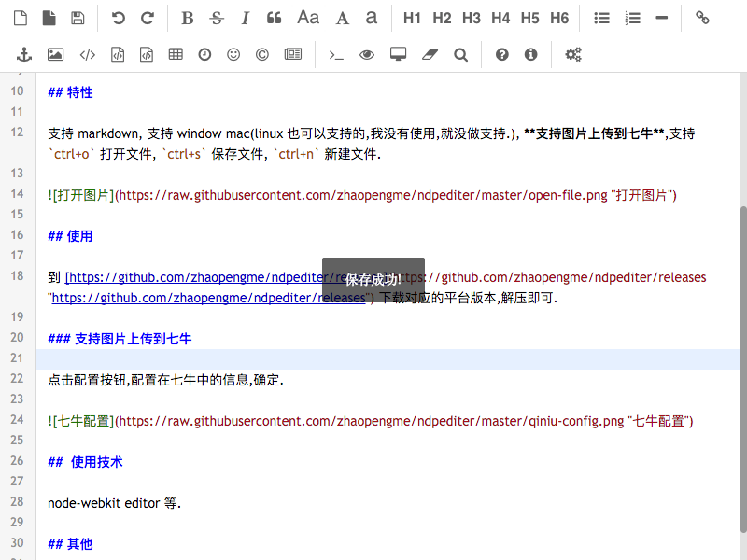747x560 pixels.
Task: Click the '## 其他' heading
Action: pos(70,544)
